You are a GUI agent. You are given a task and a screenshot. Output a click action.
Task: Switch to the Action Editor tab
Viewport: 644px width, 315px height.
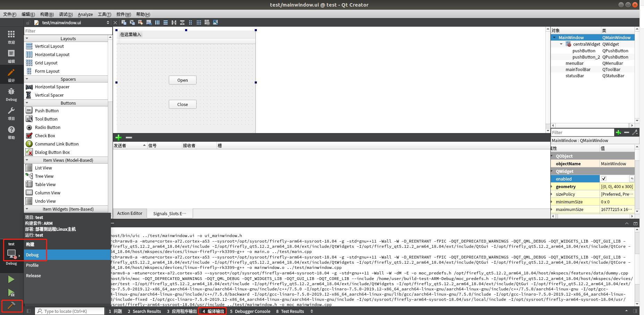(130, 213)
